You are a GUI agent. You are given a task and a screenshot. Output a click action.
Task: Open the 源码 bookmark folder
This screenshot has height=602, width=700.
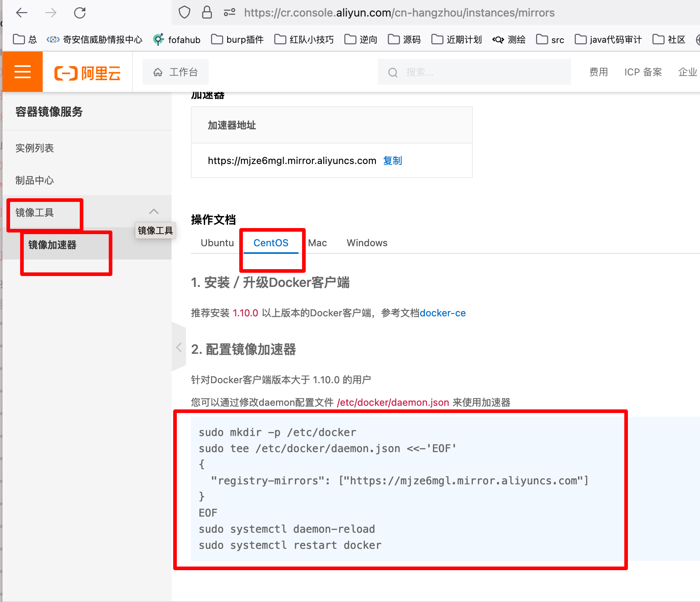[404, 39]
